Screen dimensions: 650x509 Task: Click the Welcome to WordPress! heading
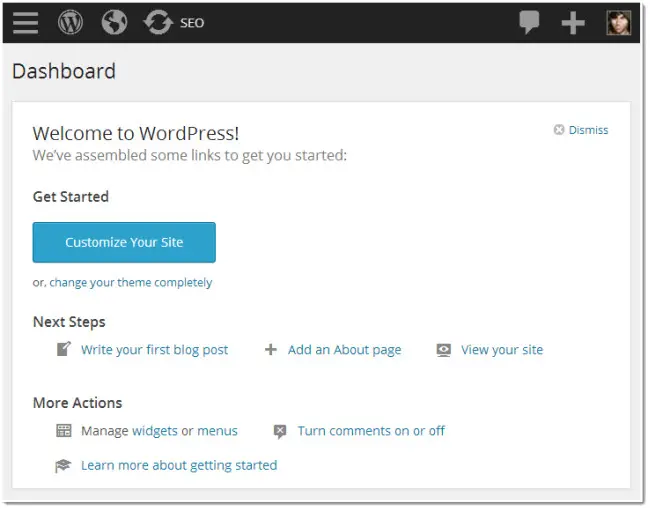click(136, 133)
